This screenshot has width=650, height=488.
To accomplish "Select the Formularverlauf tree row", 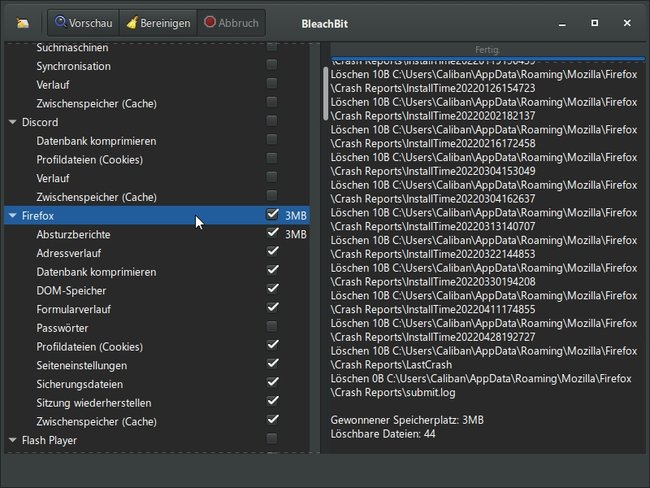I will pos(157,309).
